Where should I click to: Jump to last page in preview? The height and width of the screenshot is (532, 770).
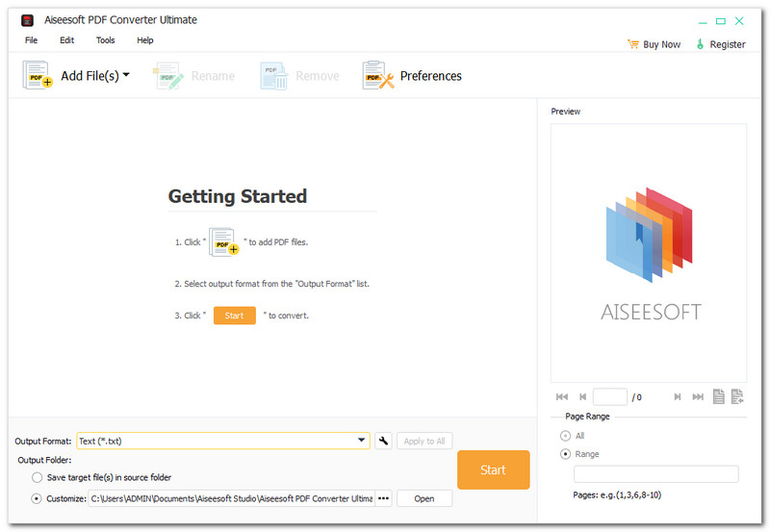tap(698, 396)
